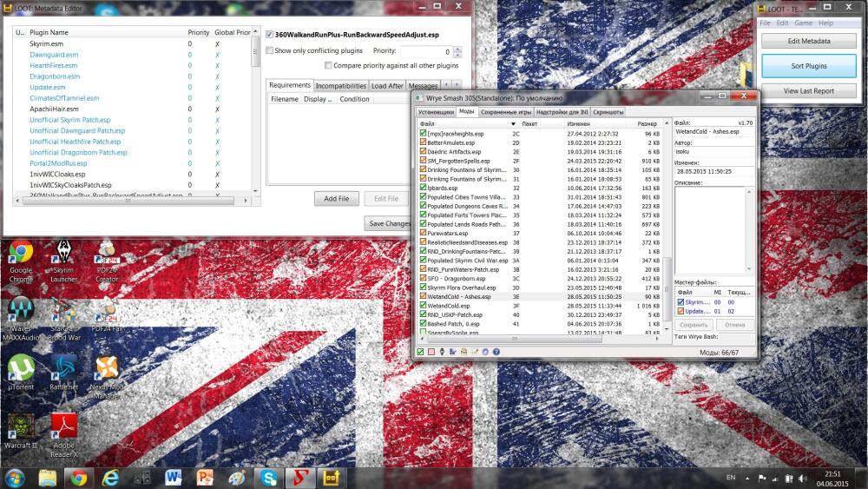The image size is (868, 489).
Task: Open PowerPoint from the taskbar
Action: [205, 478]
